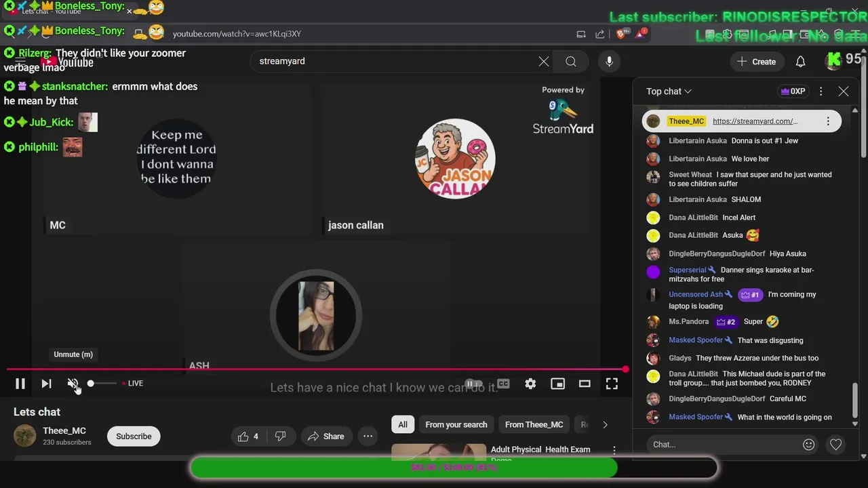
Task: Open live chat more options menu
Action: 821,91
